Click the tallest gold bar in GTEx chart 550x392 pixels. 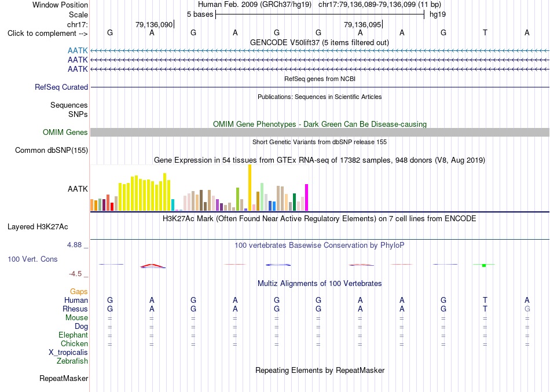point(250,188)
